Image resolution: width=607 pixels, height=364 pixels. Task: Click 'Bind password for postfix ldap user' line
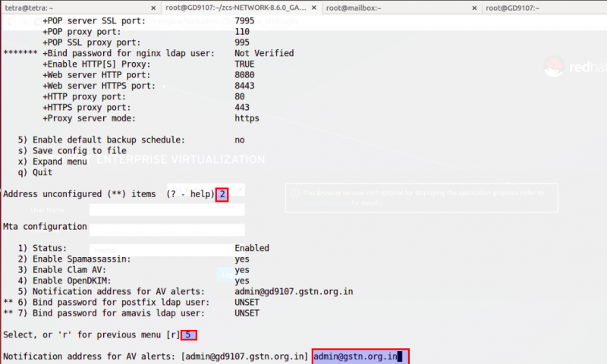106,303
